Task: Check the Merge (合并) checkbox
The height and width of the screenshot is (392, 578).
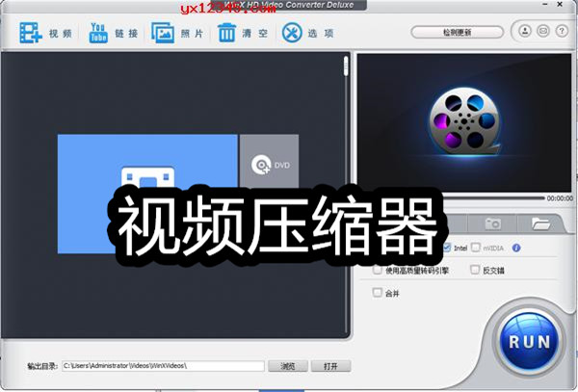Action: coord(377,293)
